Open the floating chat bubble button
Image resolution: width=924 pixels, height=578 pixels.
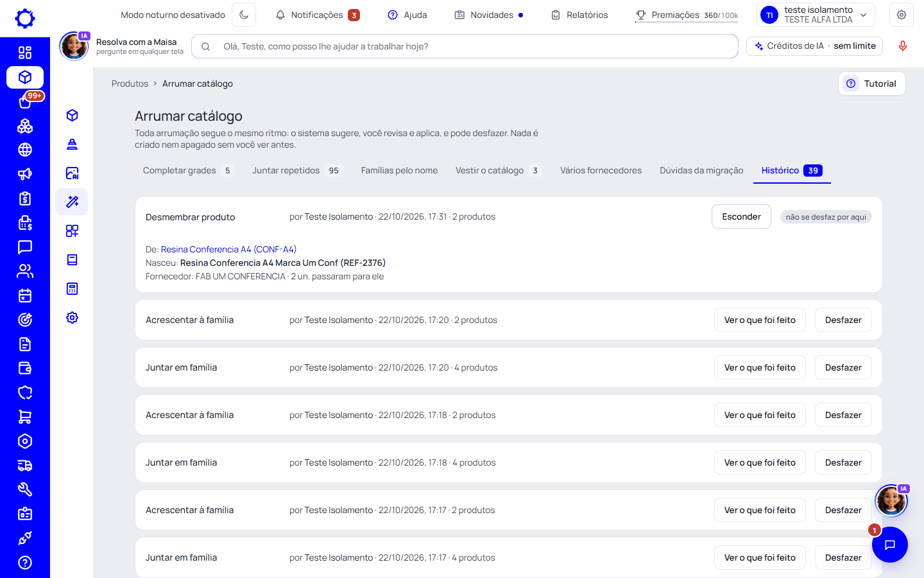(x=890, y=545)
